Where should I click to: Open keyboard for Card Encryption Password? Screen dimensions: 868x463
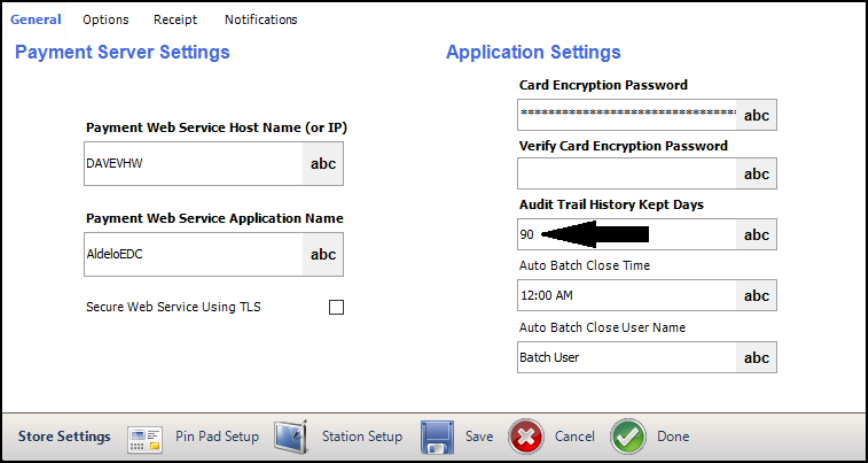click(756, 115)
